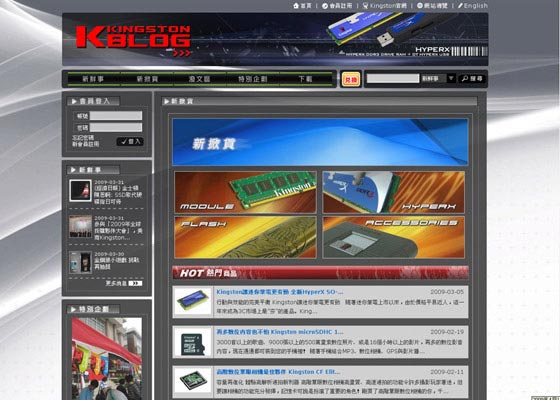Open the 2009-03-30 news thumbnail

click(x=80, y=262)
